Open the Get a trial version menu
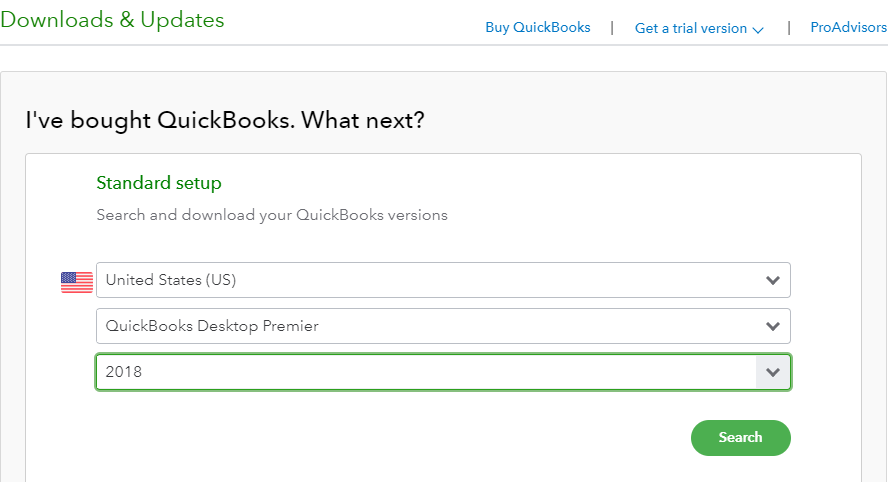892x482 pixels. (x=699, y=28)
